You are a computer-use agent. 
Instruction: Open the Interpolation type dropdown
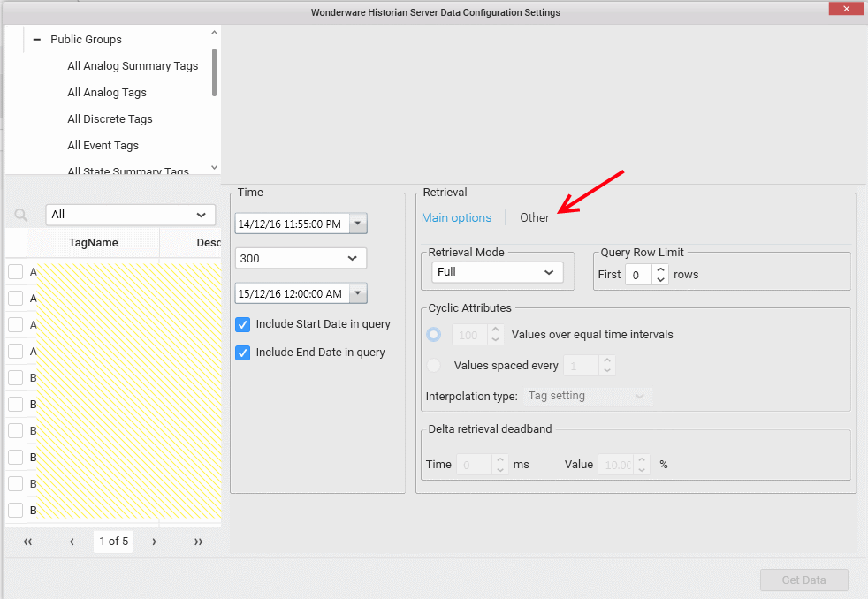[x=588, y=396]
